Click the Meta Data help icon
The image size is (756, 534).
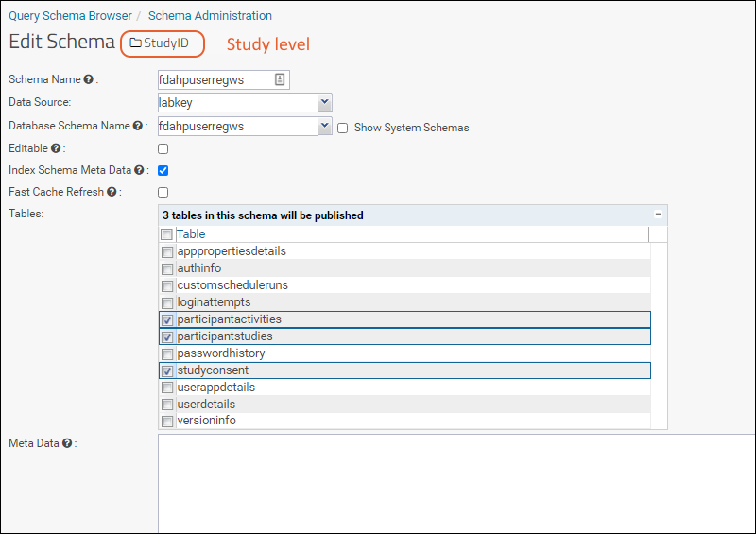(67, 443)
